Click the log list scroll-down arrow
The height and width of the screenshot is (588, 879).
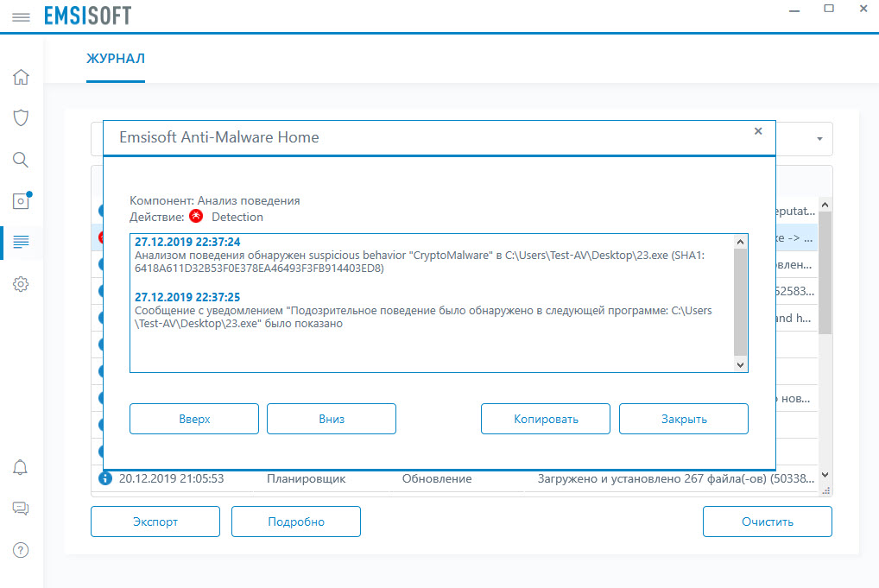coord(825,474)
